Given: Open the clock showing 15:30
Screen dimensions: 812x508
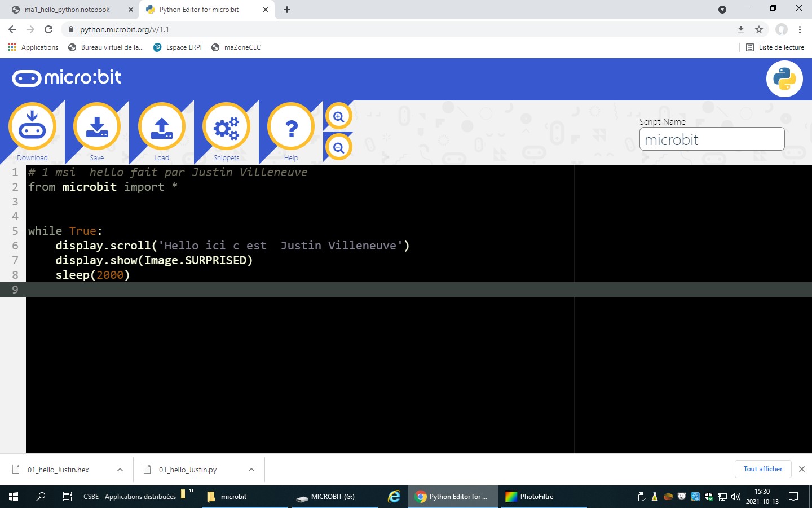Looking at the screenshot, I should click(x=762, y=497).
